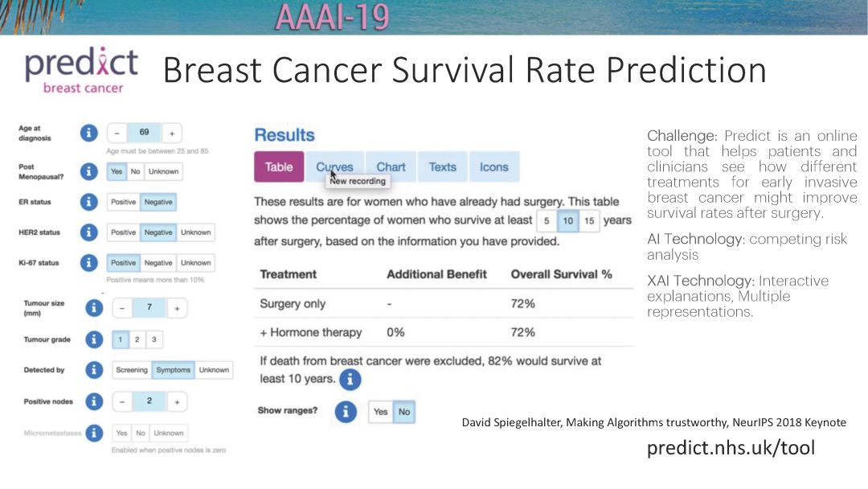Choose Yes for Show ranges
The width and height of the screenshot is (868, 489).
pyautogui.click(x=380, y=412)
